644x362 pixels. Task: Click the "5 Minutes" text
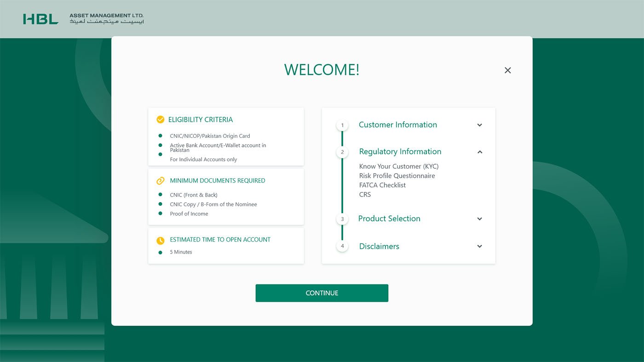tap(181, 252)
